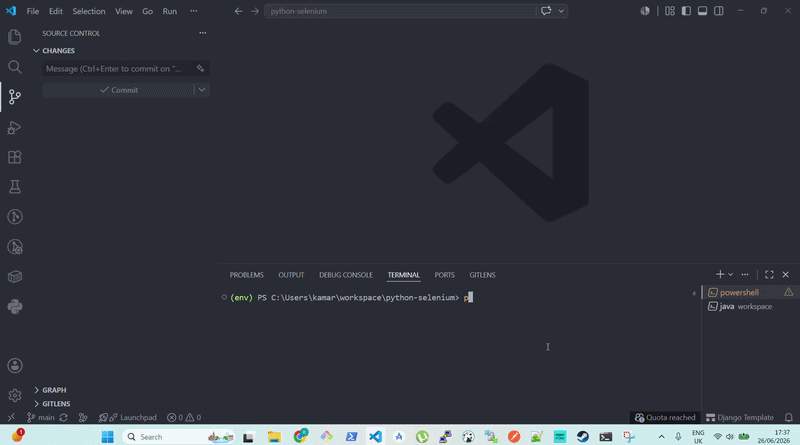Switch to the PORTS tab
Screen dimensions: 800x445
[x=444, y=275]
